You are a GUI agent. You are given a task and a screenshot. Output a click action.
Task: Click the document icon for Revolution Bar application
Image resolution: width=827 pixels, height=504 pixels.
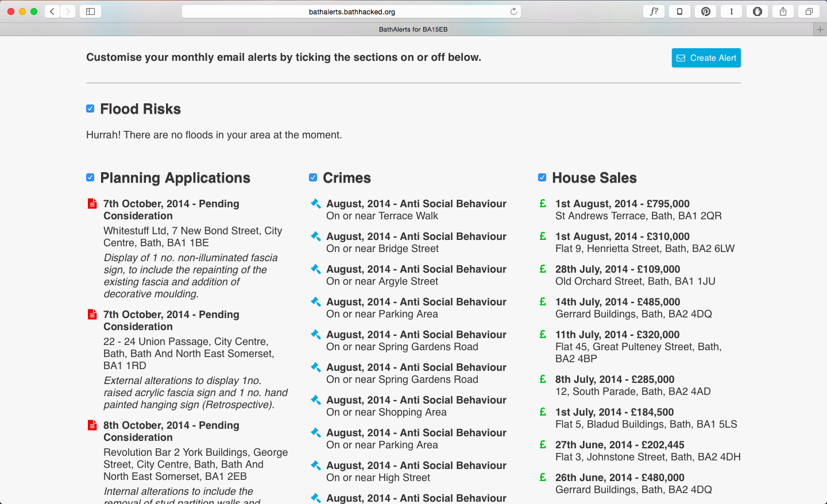(x=92, y=425)
